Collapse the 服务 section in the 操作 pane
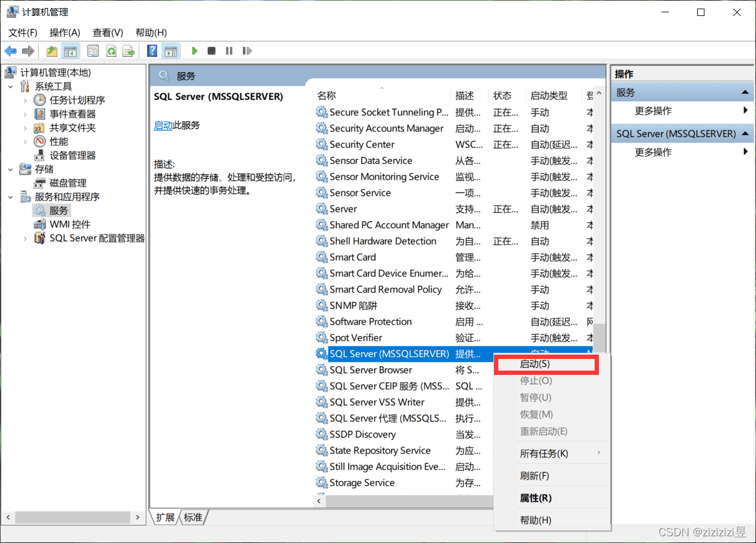Viewport: 756px width, 543px height. (745, 93)
